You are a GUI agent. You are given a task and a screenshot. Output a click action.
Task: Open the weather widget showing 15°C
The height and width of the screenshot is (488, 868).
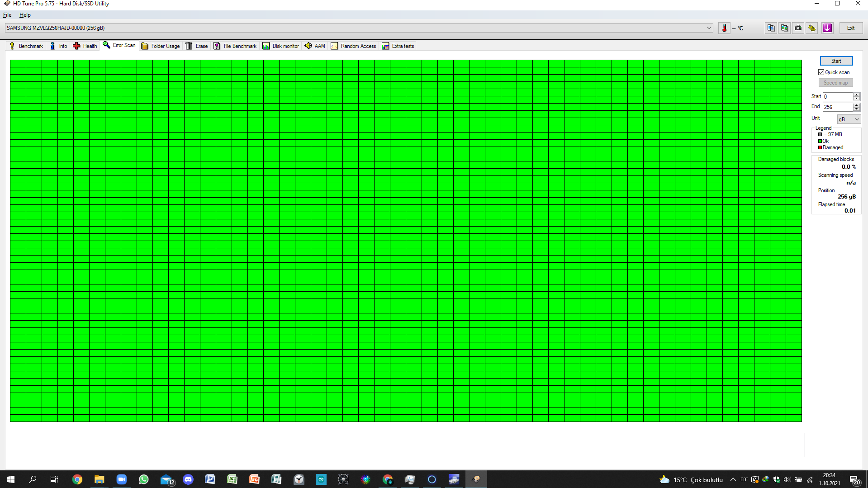[691, 479]
